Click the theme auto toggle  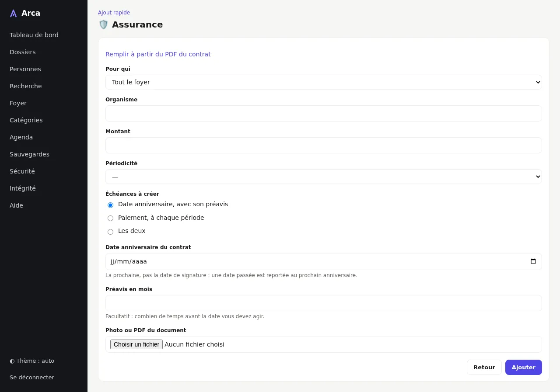(x=32, y=361)
